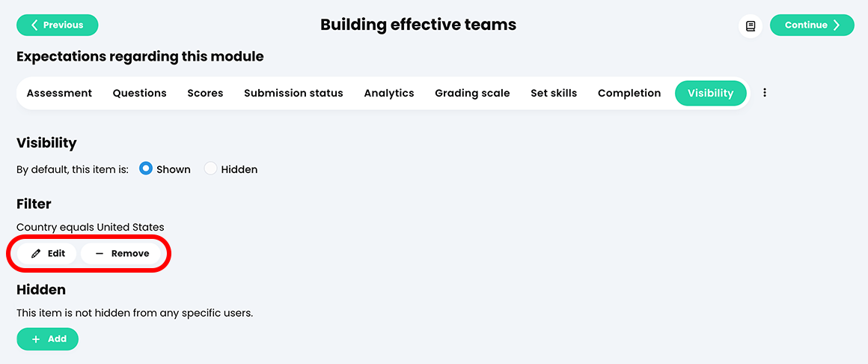Screen dimensions: 868x364
Task: Click the Building effective teams title
Action: click(418, 25)
